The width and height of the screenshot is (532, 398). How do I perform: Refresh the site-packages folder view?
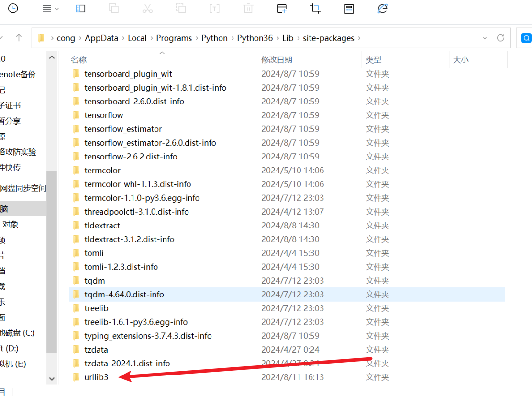[500, 38]
